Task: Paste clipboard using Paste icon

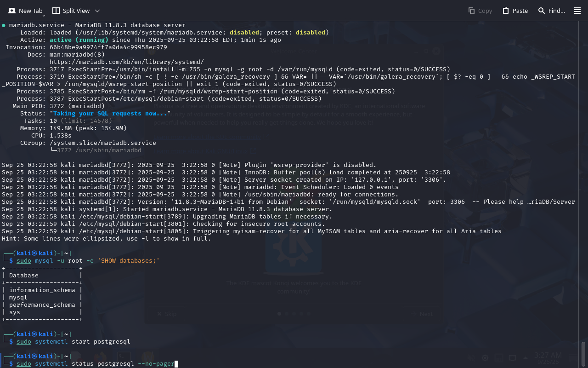Action: click(x=506, y=11)
